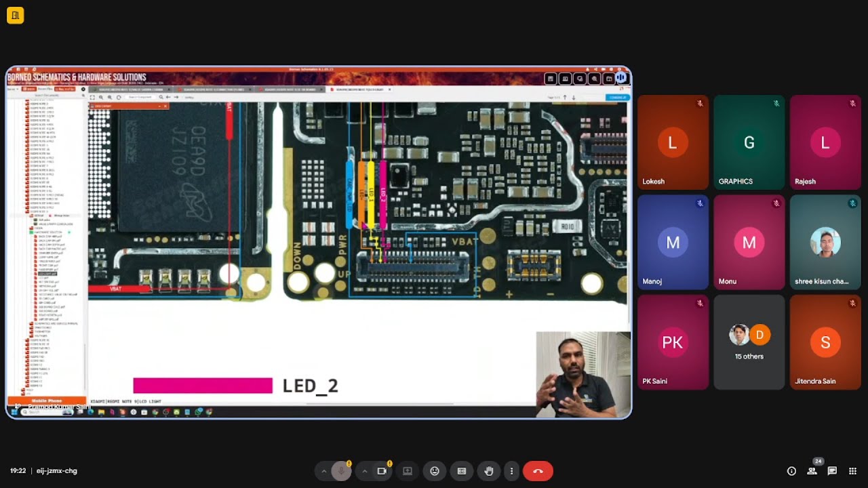Close the orange floating panel
Image resolution: width=868 pixels, height=488 pixels.
pyautogui.click(x=165, y=106)
